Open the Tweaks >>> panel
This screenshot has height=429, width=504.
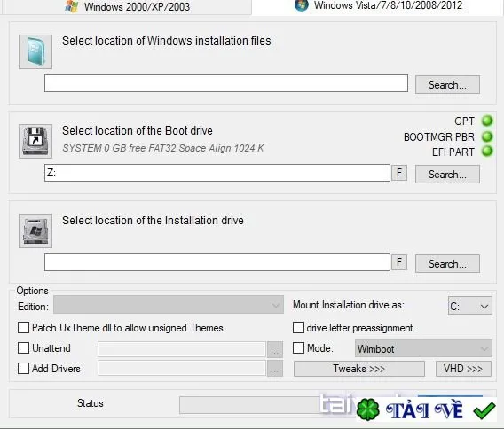point(359,369)
